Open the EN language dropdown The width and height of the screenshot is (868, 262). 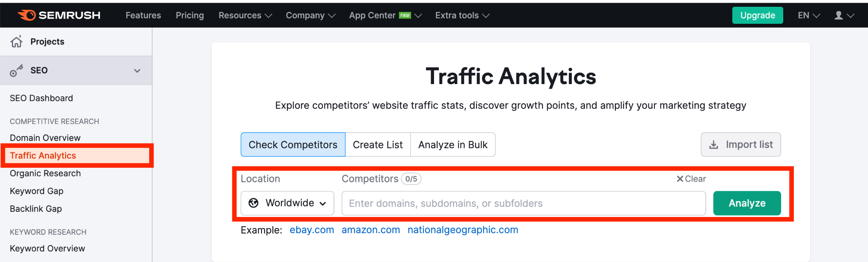coord(809,15)
